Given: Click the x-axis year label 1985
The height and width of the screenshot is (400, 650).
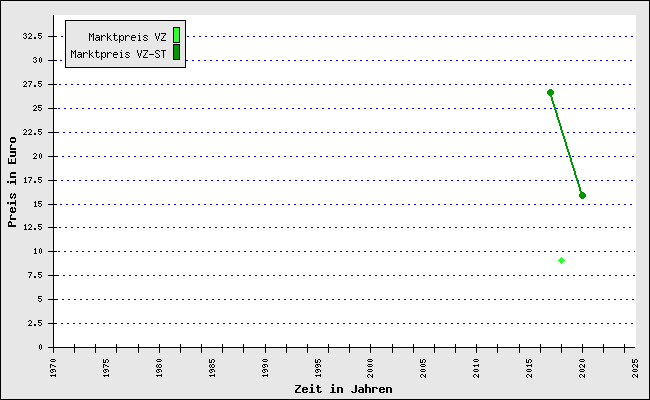Looking at the screenshot, I should coord(212,368).
